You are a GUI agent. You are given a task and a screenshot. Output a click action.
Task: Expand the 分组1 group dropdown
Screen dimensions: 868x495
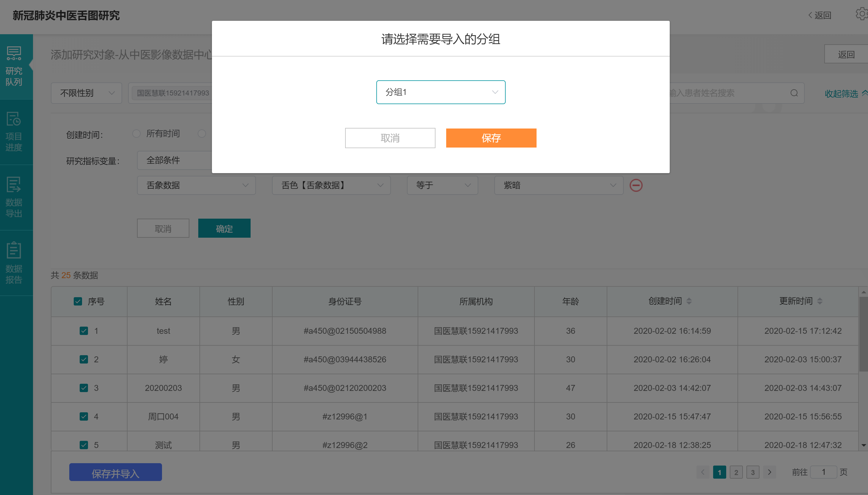(441, 92)
